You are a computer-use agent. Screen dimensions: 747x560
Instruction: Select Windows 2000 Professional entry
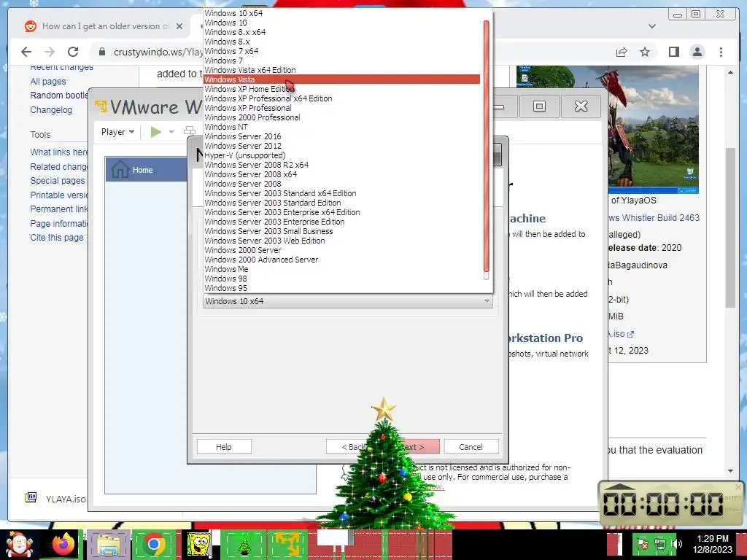(341, 117)
